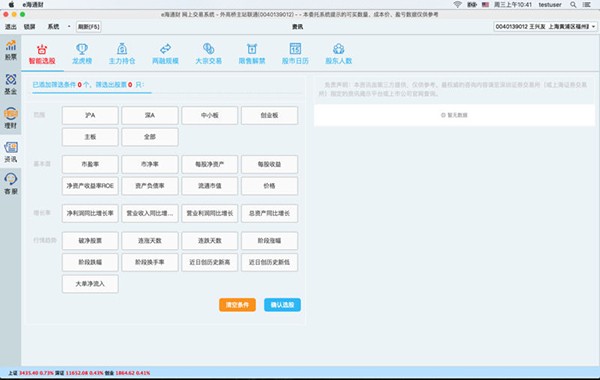Viewport: 600px width, 380px height.
Task: Open the 股市日历 calendar tab
Action: 295,54
